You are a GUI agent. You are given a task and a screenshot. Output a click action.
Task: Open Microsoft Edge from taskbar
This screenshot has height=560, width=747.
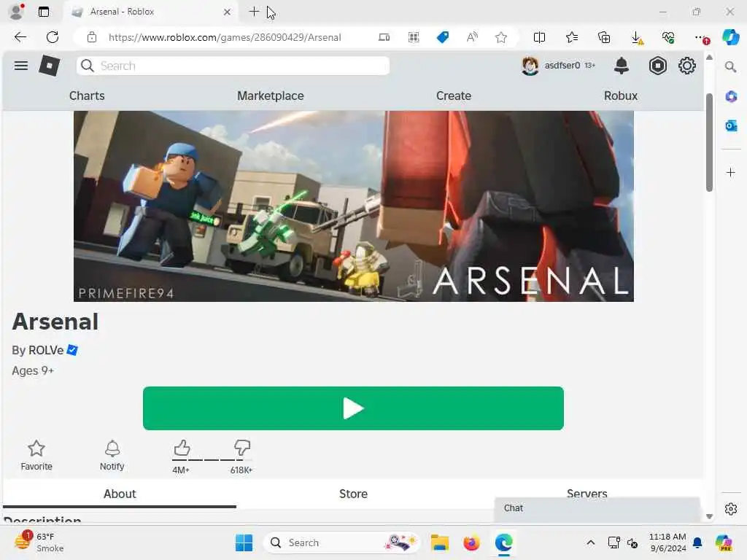click(x=503, y=542)
